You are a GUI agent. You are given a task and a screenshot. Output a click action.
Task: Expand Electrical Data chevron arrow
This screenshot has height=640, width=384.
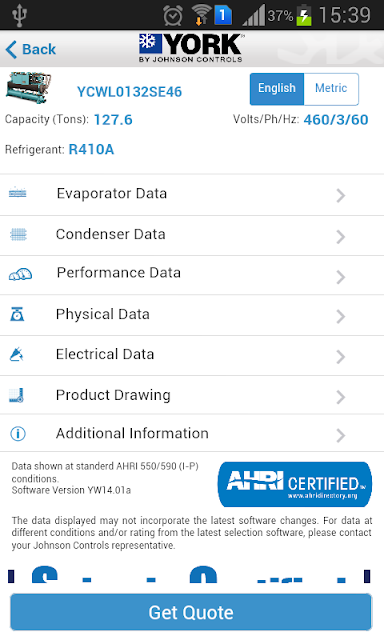[341, 357]
